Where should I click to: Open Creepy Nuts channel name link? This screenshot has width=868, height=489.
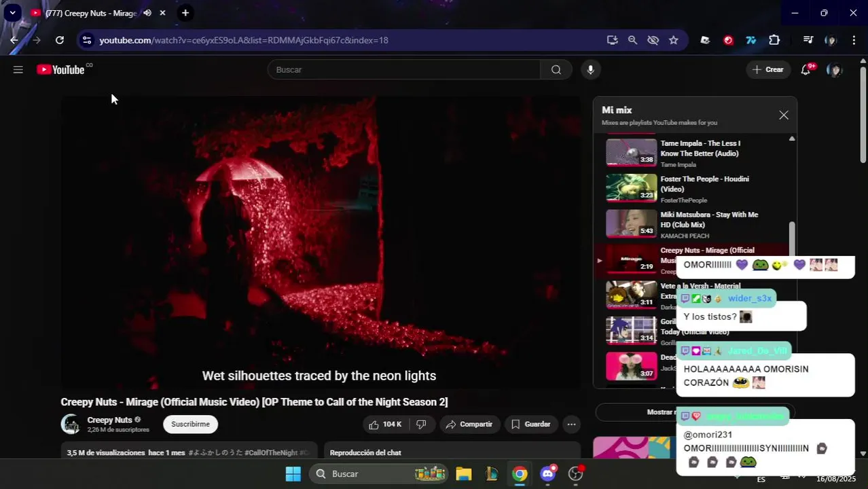[109, 420]
